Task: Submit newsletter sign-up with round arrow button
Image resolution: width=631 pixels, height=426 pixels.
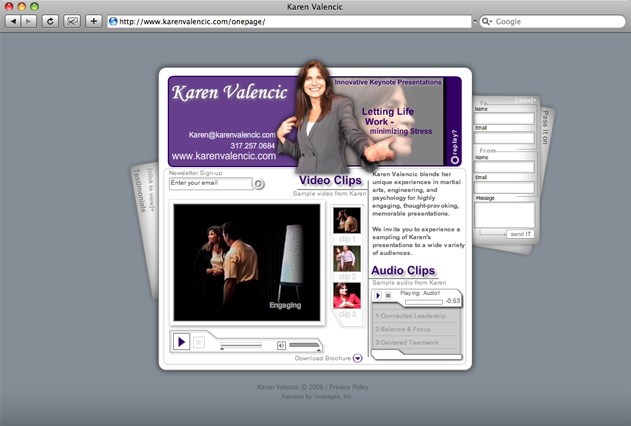Action: pyautogui.click(x=259, y=184)
